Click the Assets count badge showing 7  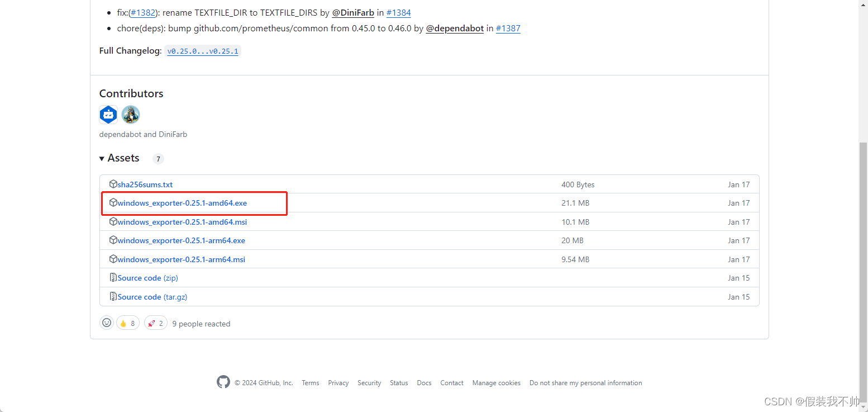[158, 159]
